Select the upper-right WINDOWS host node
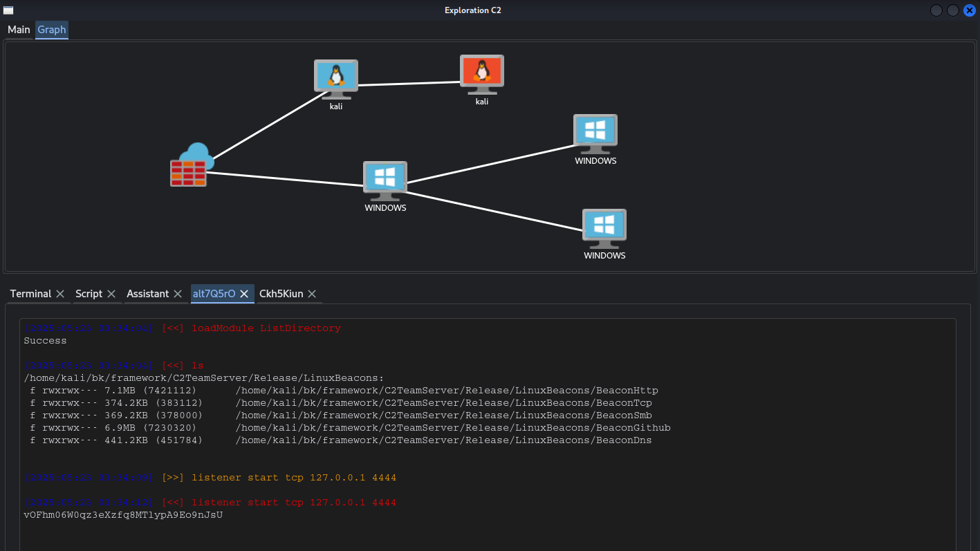Image resolution: width=980 pixels, height=551 pixels. (595, 132)
